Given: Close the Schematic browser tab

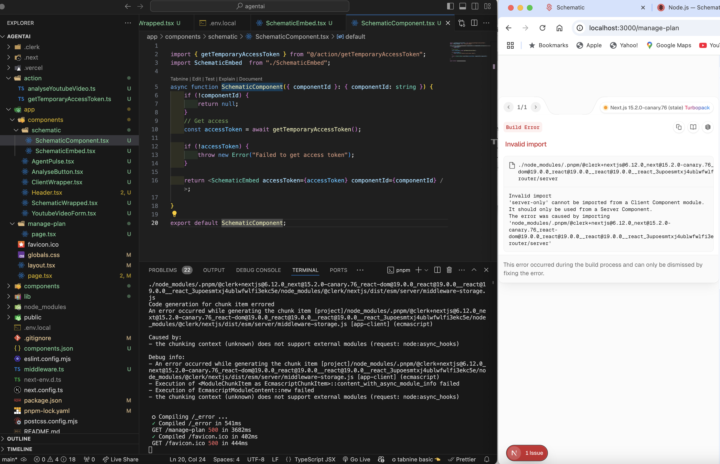Looking at the screenshot, I should (642, 7).
